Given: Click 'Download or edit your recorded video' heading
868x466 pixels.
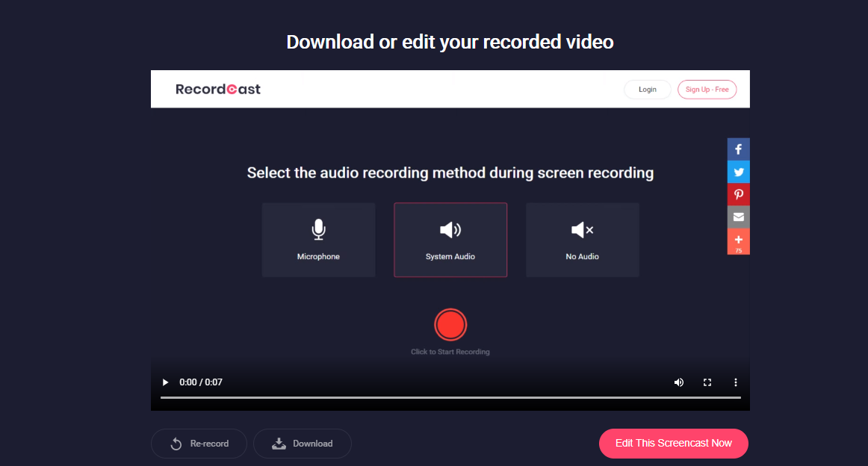Looking at the screenshot, I should pos(450,42).
